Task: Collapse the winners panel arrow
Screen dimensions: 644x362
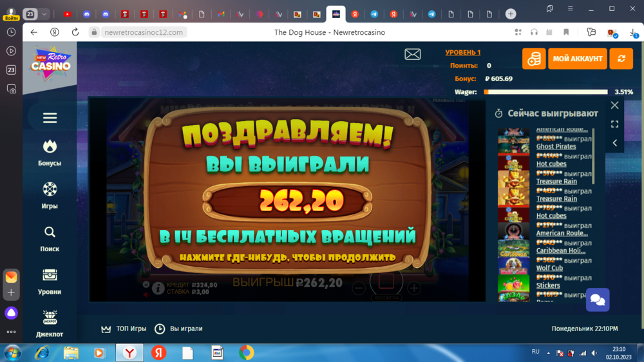Action: click(614, 143)
